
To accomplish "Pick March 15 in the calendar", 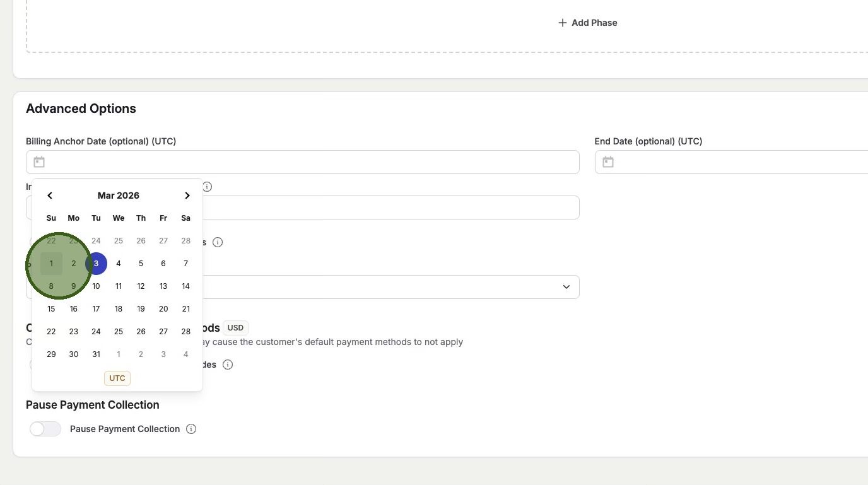I will (51, 309).
